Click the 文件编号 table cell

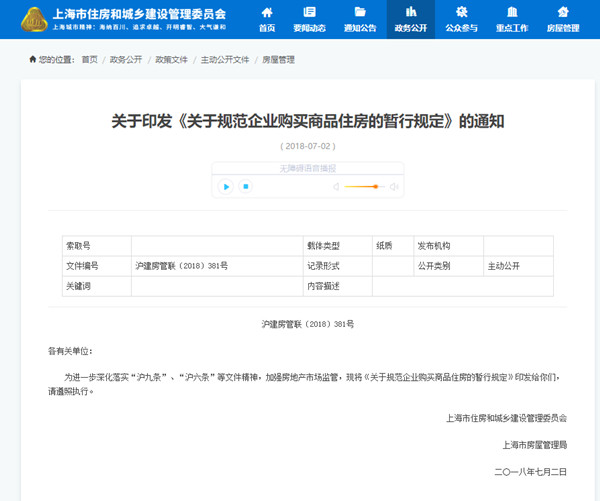(97, 266)
